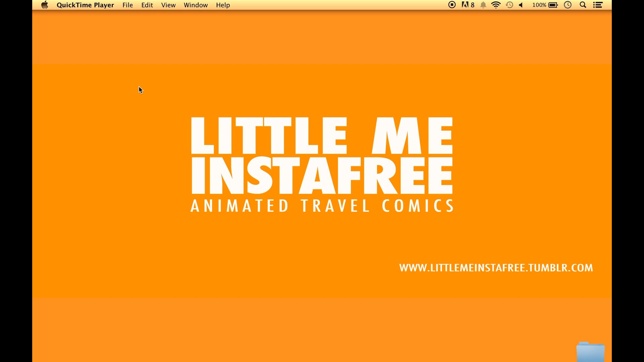Open the Wi-Fi status menu
The height and width of the screenshot is (362, 644).
[x=496, y=5]
